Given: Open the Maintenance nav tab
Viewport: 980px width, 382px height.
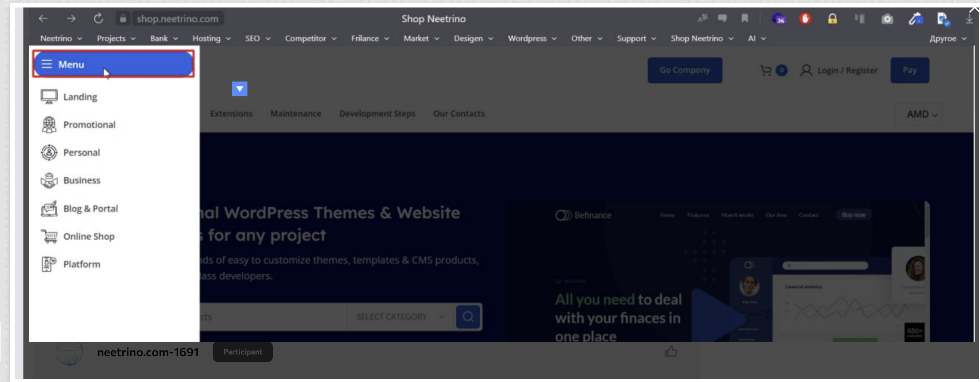Looking at the screenshot, I should (296, 113).
